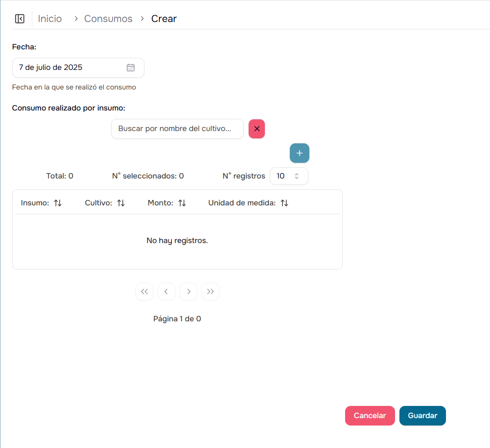Add new record with plus button

click(x=300, y=153)
